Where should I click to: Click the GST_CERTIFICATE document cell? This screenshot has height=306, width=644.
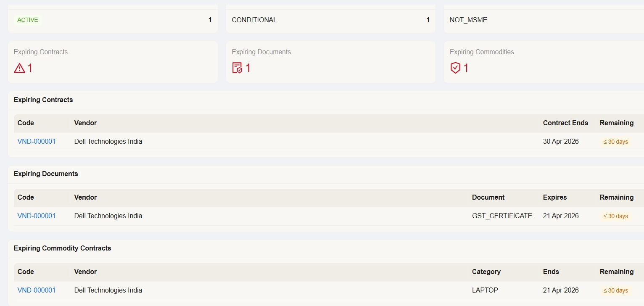(x=502, y=216)
